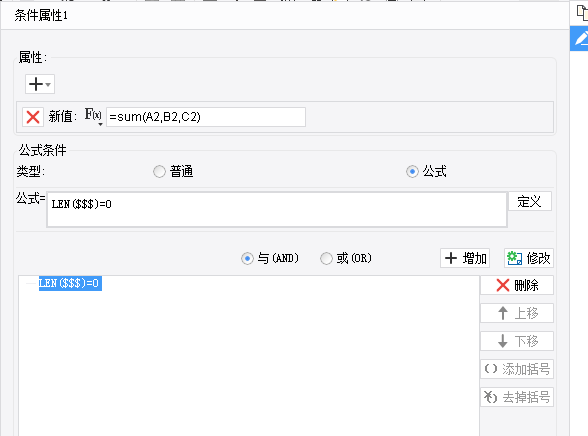Image resolution: width=588 pixels, height=436 pixels.
Task: Click the 去掉括号 remove brackets button
Action: click(x=517, y=397)
